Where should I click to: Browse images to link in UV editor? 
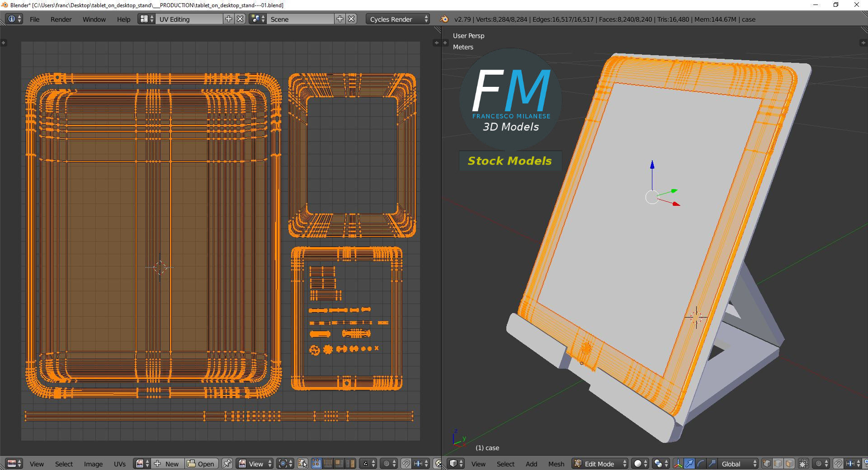coord(142,464)
